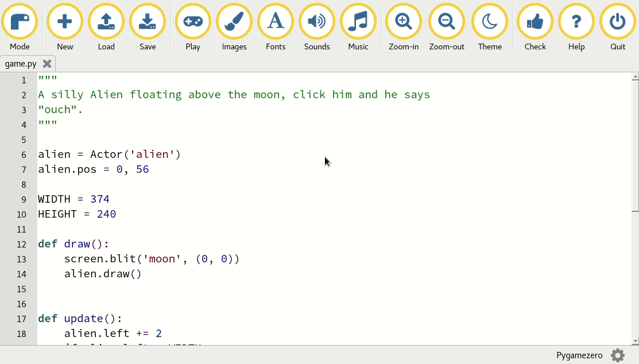This screenshot has height=364, width=639.
Task: Open the Music folder
Action: coord(358,20)
